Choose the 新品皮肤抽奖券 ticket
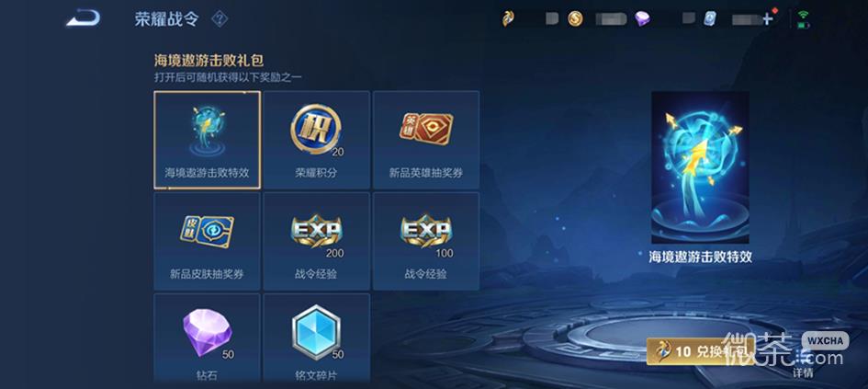This screenshot has height=389, width=868. pos(207,241)
